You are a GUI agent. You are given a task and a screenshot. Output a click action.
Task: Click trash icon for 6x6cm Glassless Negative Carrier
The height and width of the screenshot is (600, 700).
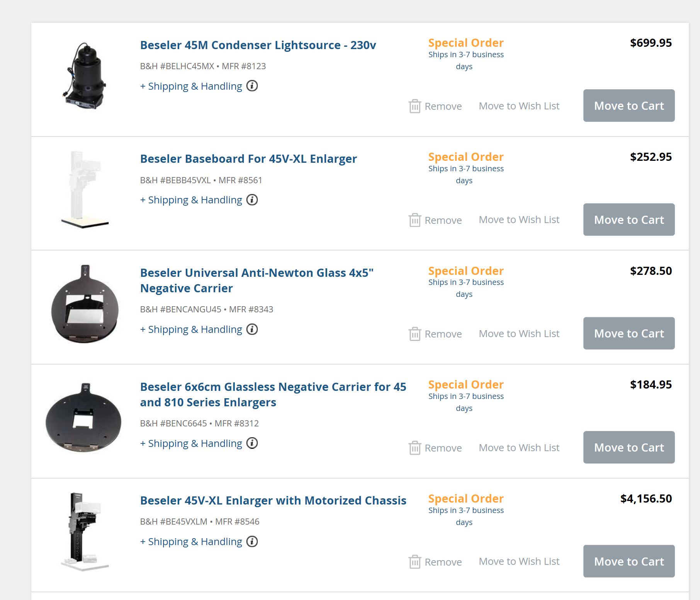click(415, 448)
